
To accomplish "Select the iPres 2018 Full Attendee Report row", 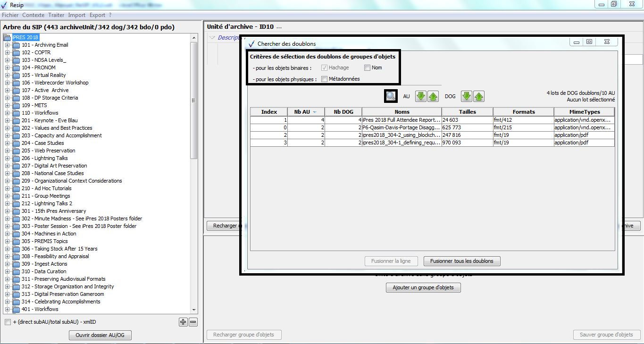I will 401,120.
